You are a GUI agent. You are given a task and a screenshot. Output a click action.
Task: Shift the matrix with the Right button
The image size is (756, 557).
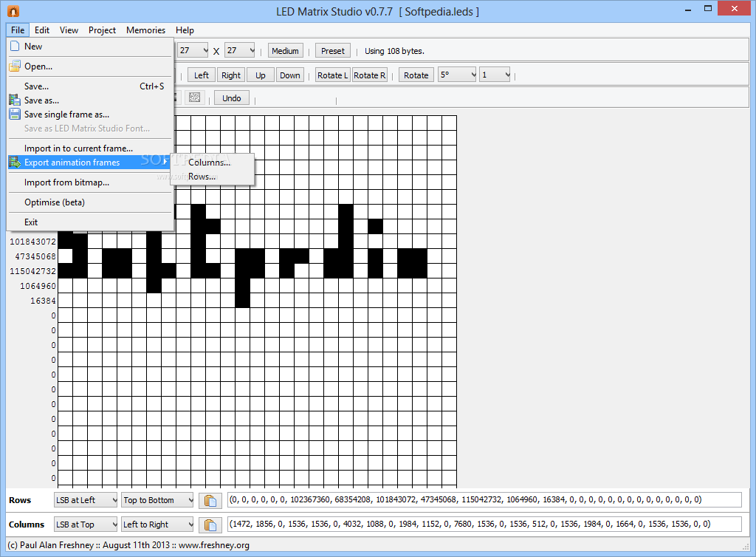click(231, 75)
